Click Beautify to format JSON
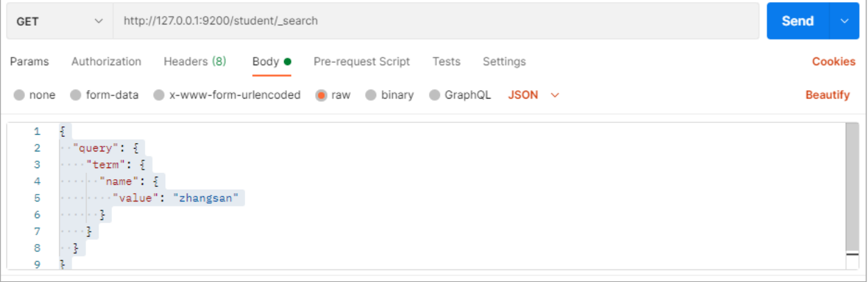The width and height of the screenshot is (868, 282). coord(827,95)
